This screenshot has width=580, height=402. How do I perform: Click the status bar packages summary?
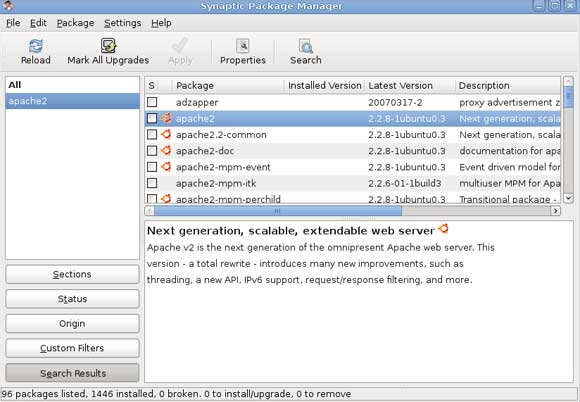point(176,394)
